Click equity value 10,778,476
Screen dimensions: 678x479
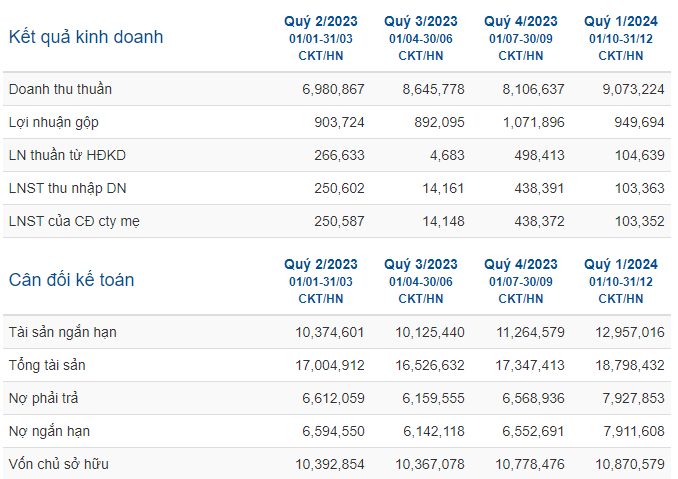(x=530, y=464)
